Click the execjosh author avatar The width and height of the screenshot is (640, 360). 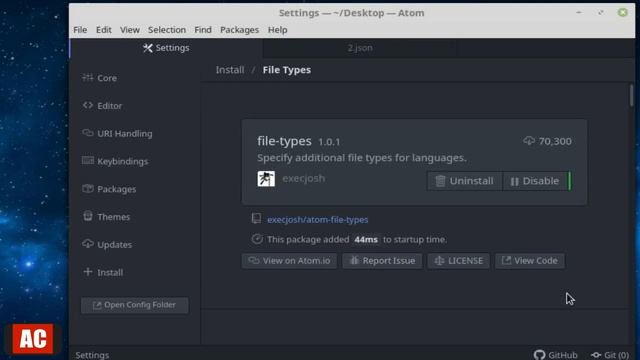[266, 179]
